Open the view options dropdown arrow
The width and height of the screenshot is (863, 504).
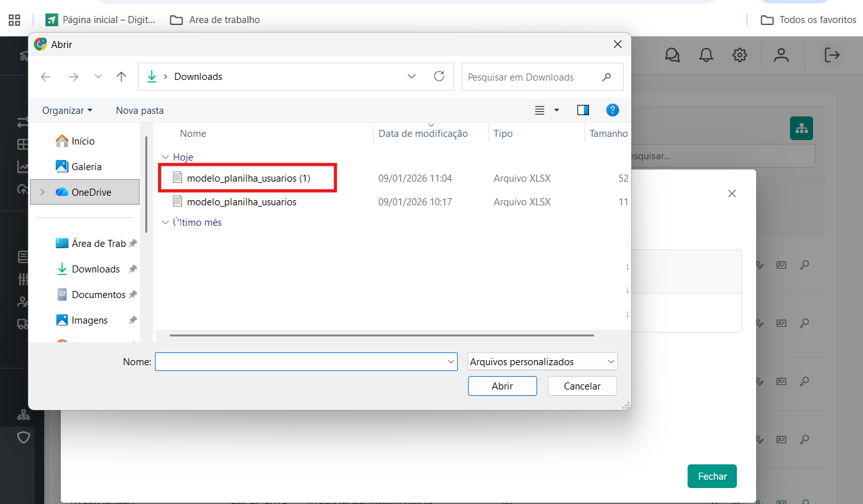coord(556,110)
